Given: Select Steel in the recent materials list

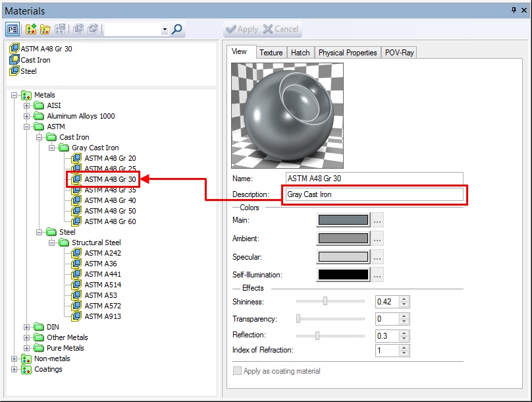Looking at the screenshot, I should coord(28,71).
